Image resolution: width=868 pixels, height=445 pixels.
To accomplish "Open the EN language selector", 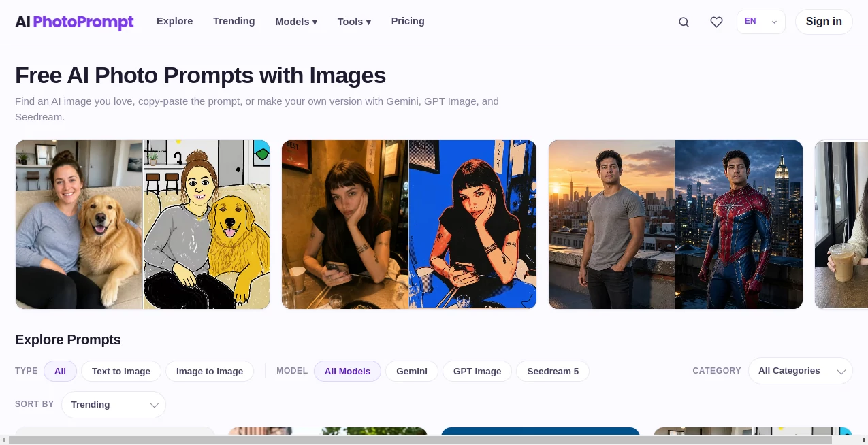I will click(x=761, y=22).
